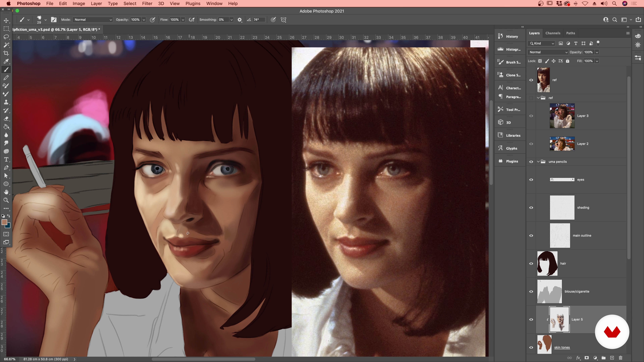Hide the blouse/cigarette layer
Viewport: 644px width, 362px height.
pyautogui.click(x=531, y=292)
